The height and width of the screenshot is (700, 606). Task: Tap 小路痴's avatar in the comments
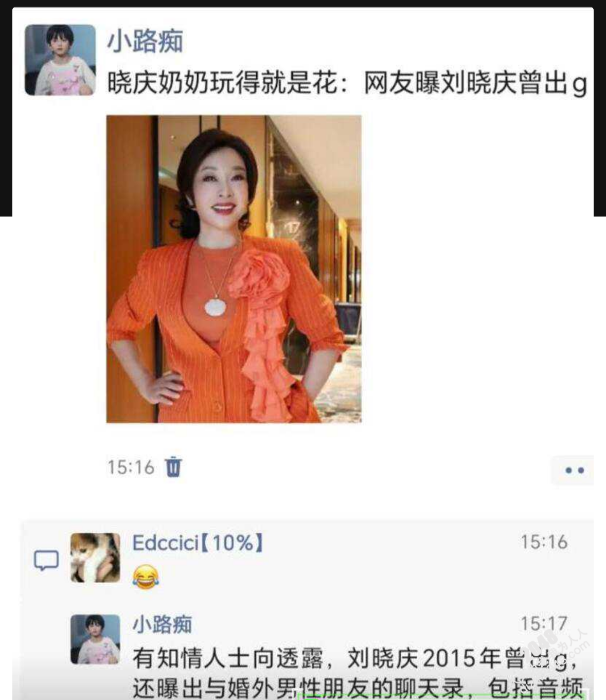coord(95,639)
